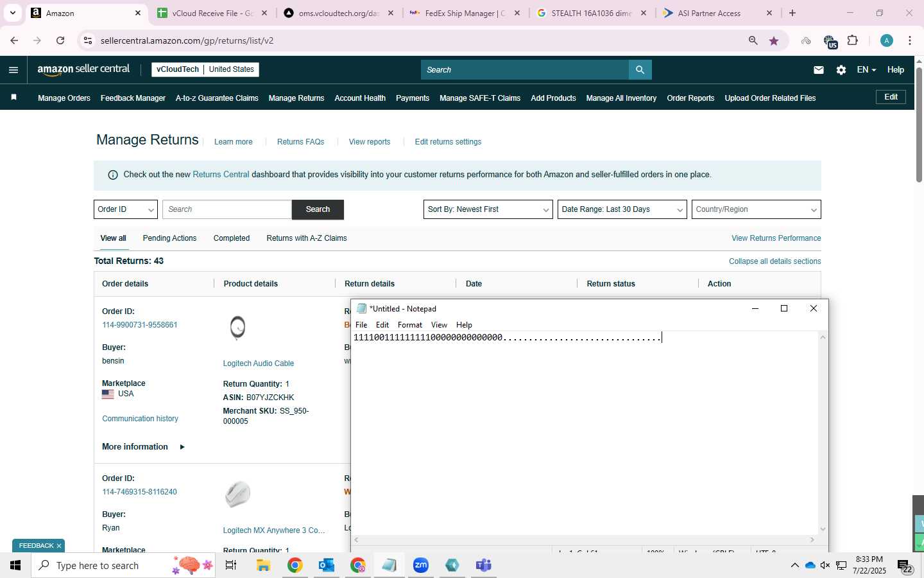
Task: Click the black Search button for returns
Action: click(318, 209)
